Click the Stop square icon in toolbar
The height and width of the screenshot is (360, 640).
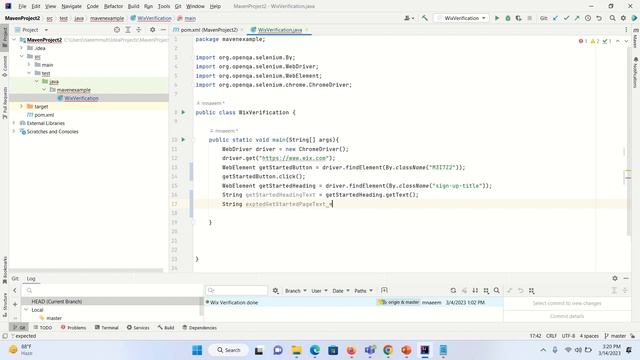click(529, 18)
